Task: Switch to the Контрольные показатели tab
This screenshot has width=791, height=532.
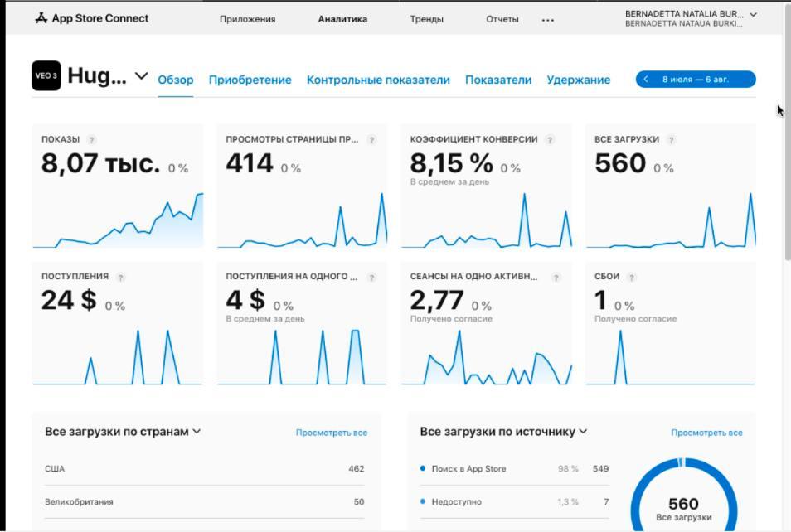Action: tap(378, 80)
